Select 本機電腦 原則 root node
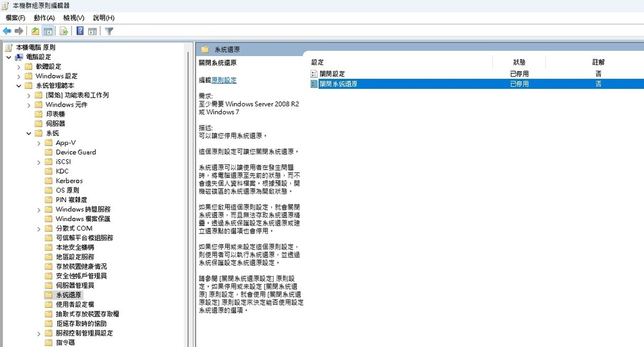 coord(35,47)
